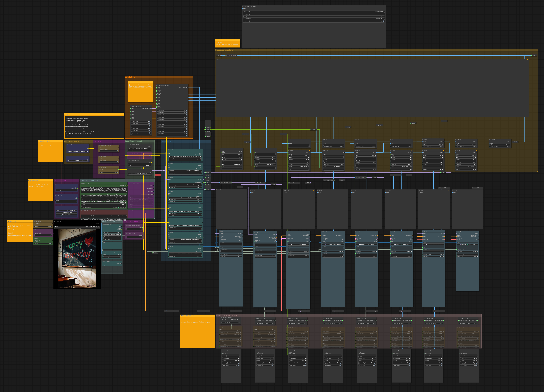Collapse the Load Diffusion Model node
544x392 pixels.
click(x=128, y=145)
